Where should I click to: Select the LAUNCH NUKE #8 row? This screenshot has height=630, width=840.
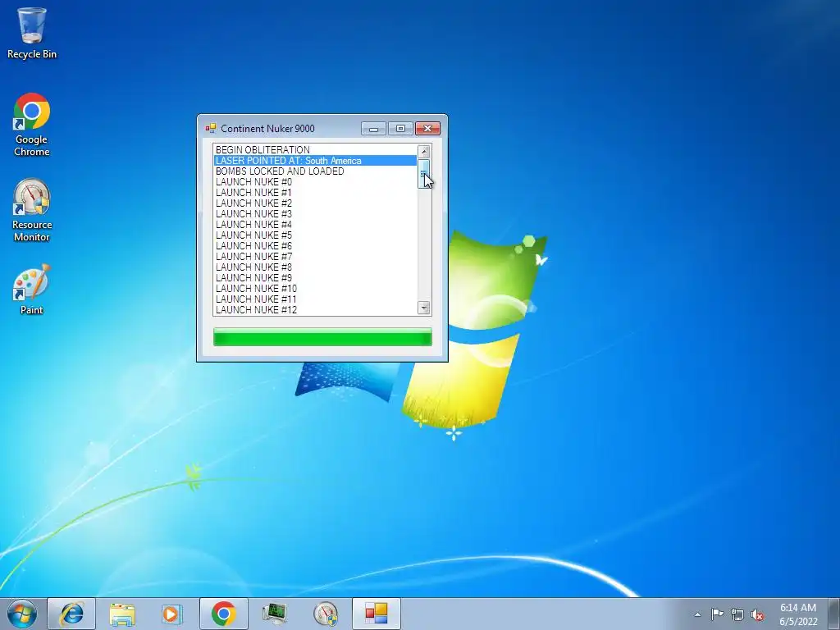click(x=315, y=267)
